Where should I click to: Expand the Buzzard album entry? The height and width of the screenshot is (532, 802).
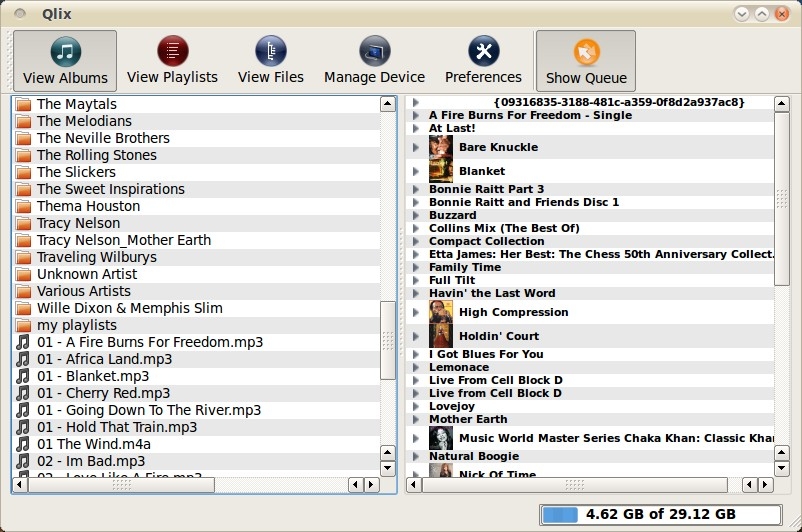pyautogui.click(x=416, y=215)
